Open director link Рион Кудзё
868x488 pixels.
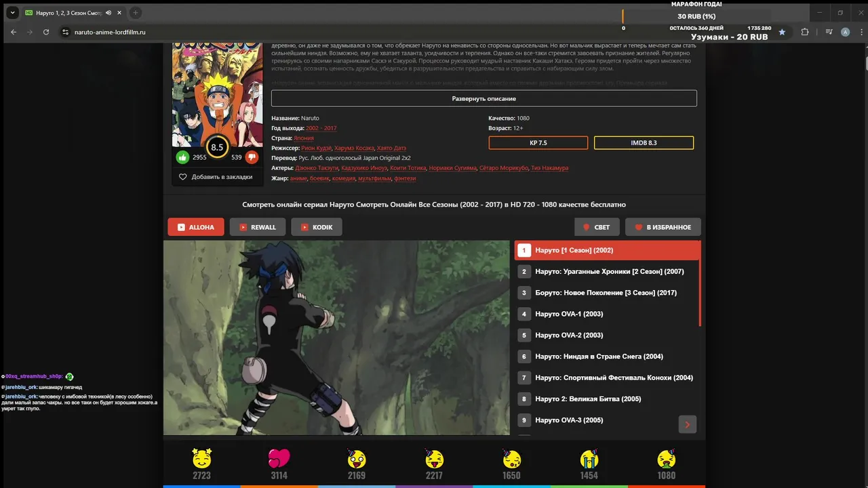coord(317,148)
